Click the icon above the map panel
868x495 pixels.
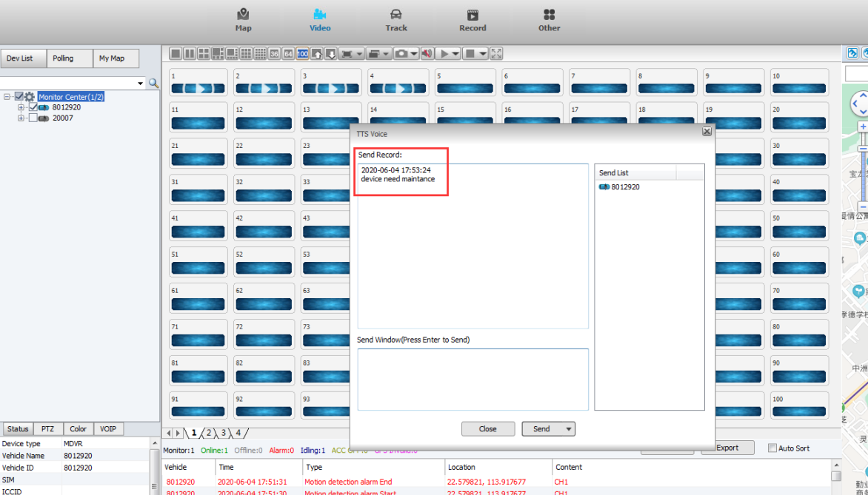852,53
